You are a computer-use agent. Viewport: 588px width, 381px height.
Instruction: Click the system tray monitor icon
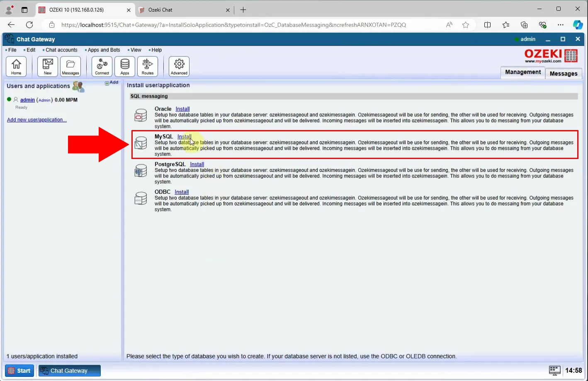[554, 371]
